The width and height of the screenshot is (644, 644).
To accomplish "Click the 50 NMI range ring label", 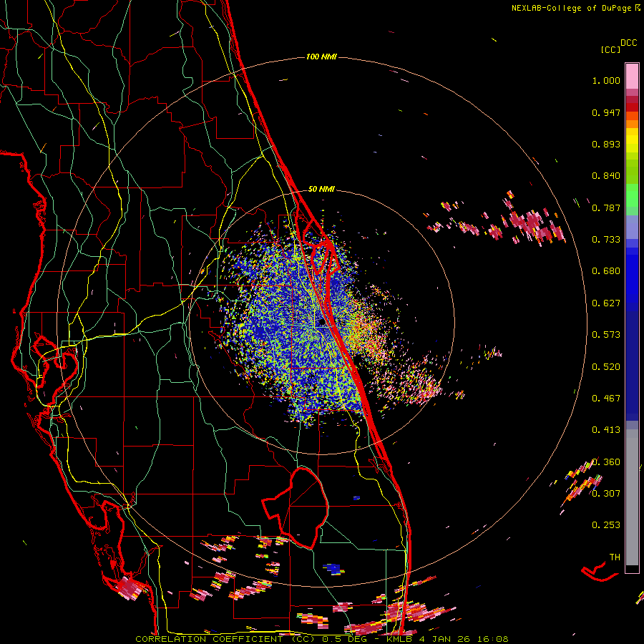I will pyautogui.click(x=321, y=189).
